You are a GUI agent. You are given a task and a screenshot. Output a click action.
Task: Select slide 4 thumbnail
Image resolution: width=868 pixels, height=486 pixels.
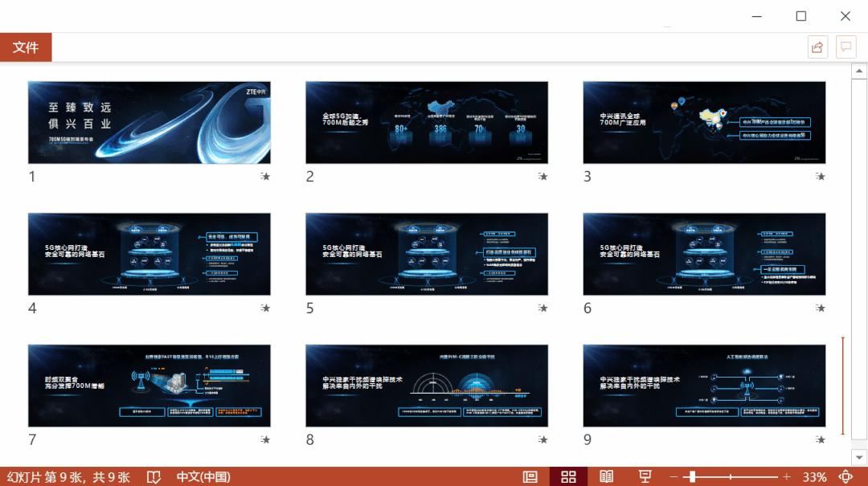pos(149,254)
